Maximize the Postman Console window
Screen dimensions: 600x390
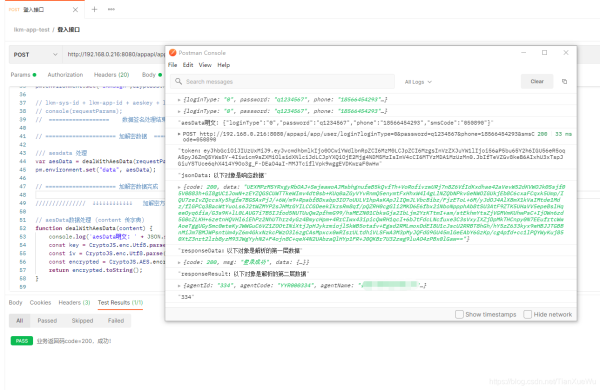[545, 52]
